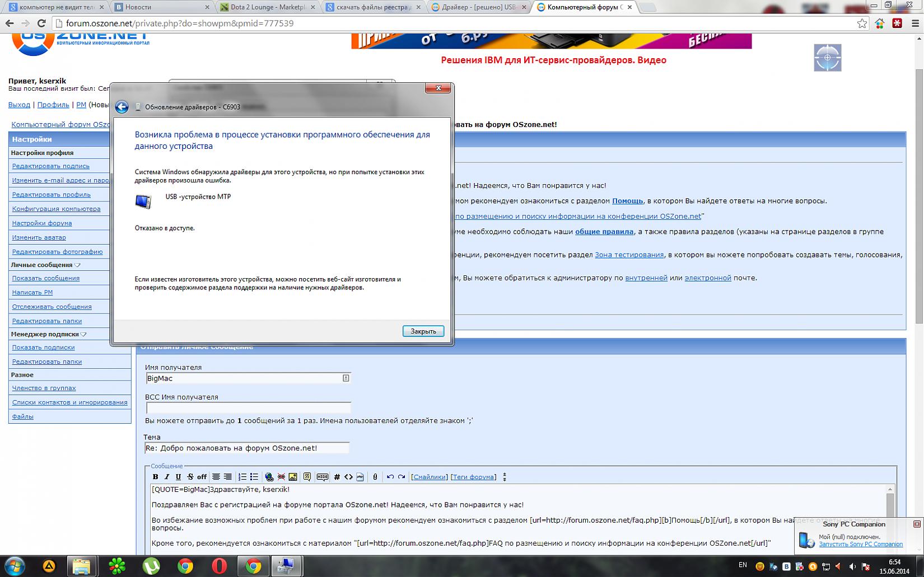Open uTorrent from the taskbar
The width and height of the screenshot is (924, 577).
coord(151,566)
